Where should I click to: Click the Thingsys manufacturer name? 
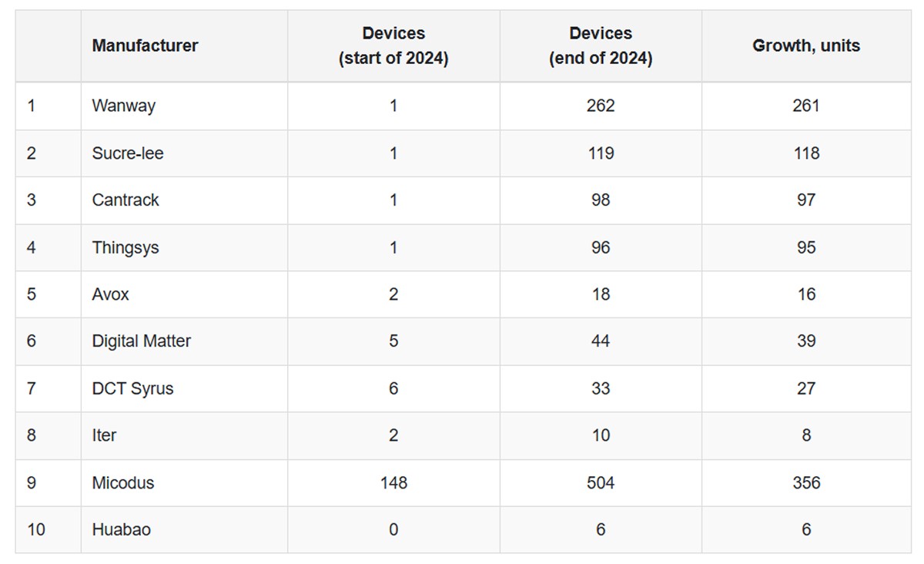tap(126, 247)
